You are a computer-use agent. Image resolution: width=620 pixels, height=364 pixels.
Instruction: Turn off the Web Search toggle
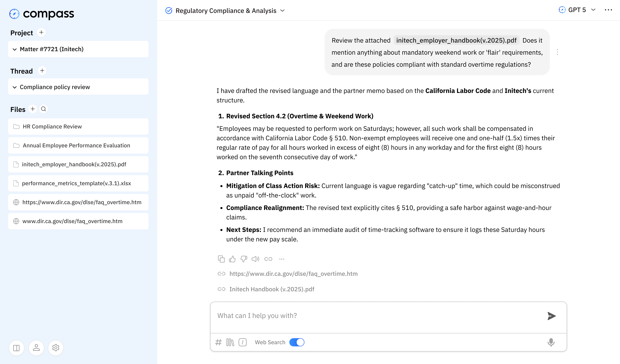[x=297, y=342]
